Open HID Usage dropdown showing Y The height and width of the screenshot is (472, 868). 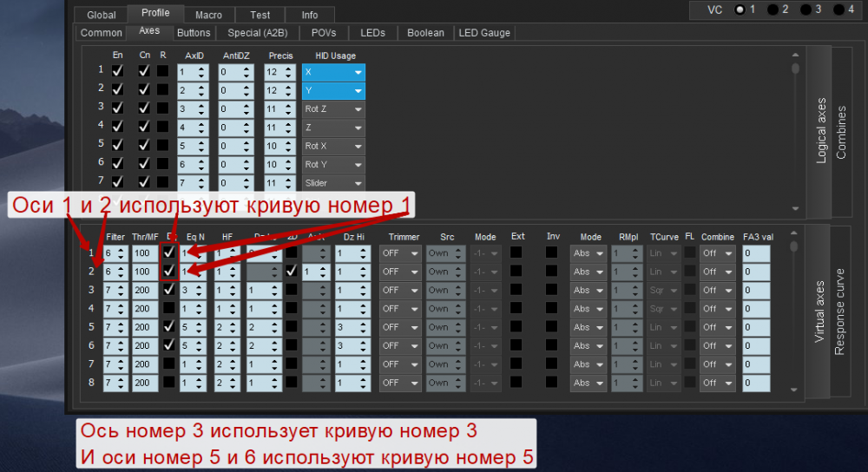[x=334, y=90]
